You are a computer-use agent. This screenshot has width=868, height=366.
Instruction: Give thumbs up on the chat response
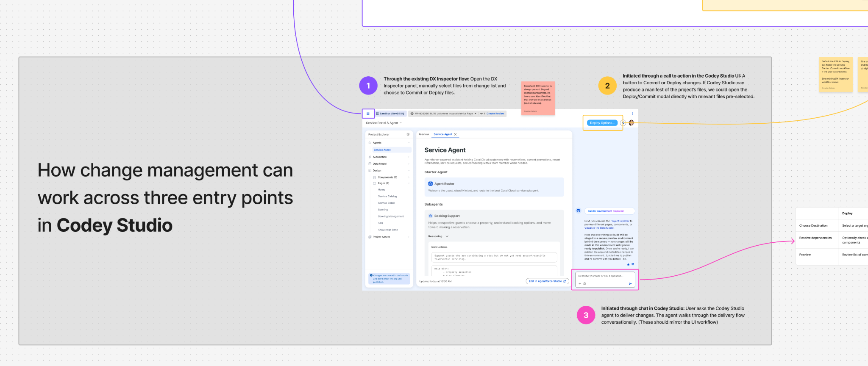pyautogui.click(x=628, y=264)
